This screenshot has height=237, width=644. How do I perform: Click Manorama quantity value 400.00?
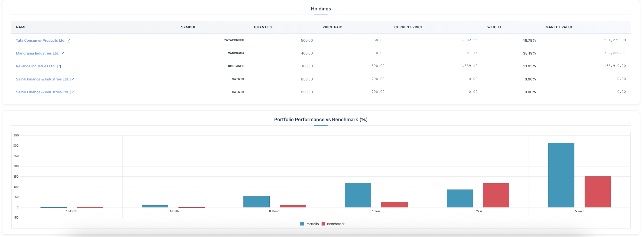[307, 54]
